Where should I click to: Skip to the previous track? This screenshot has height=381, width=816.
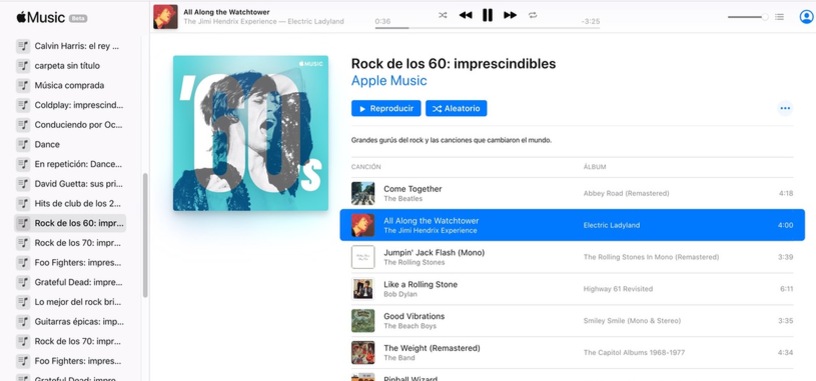[465, 15]
